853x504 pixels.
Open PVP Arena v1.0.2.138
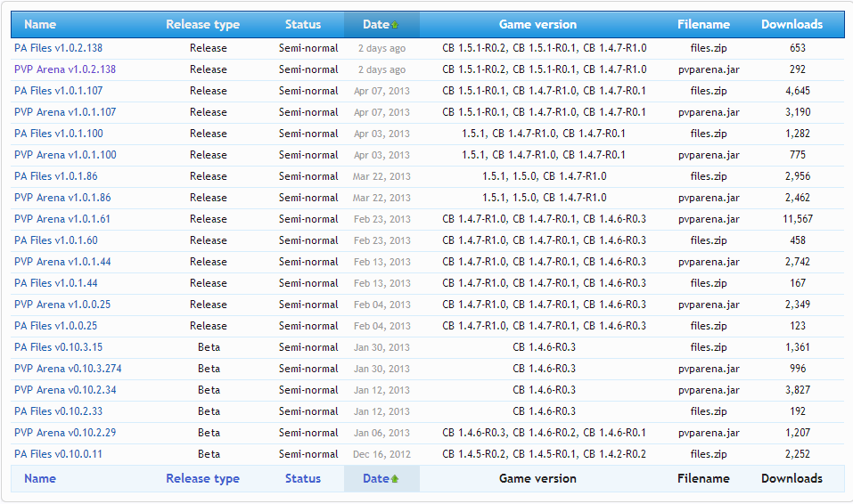click(x=65, y=69)
